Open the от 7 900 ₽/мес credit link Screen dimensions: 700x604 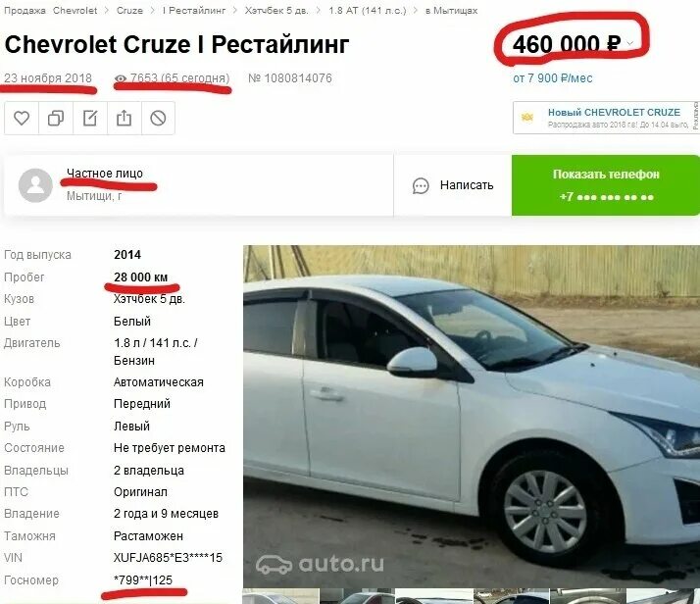(x=553, y=78)
